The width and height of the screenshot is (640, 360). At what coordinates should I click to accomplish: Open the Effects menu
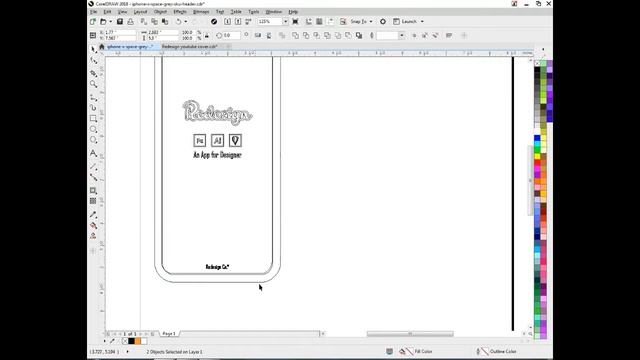[180, 12]
